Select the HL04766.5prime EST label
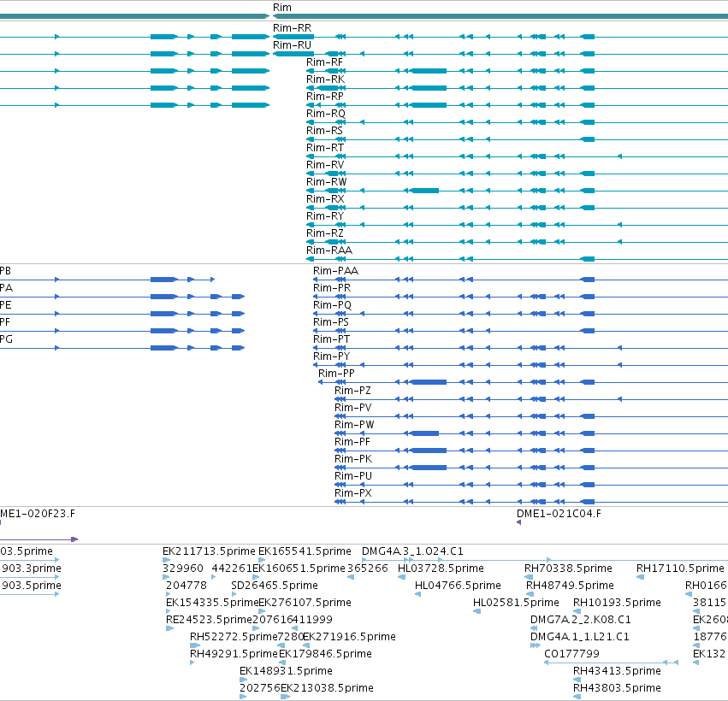Screen dimensions: 728x701 459,586
